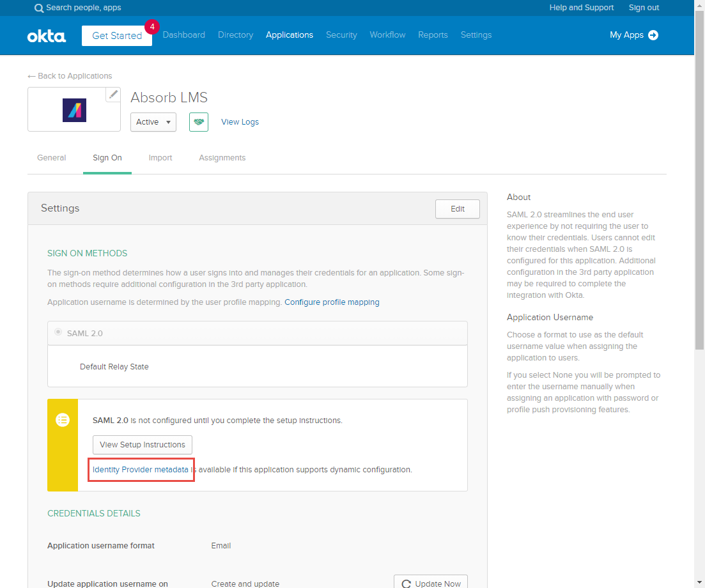Click the refresh icon inside Update Now

pos(407,583)
